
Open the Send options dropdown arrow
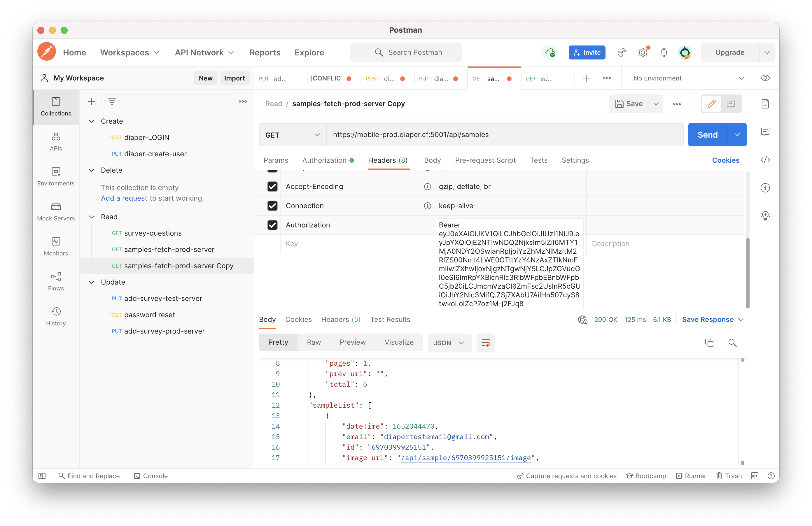[737, 135]
